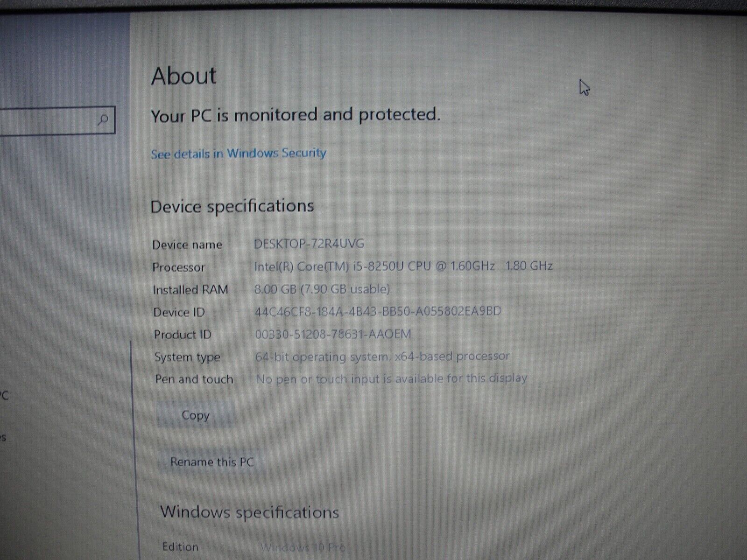Screen dimensions: 747x560
Task: Click the Device specifications heading
Action: tap(233, 206)
